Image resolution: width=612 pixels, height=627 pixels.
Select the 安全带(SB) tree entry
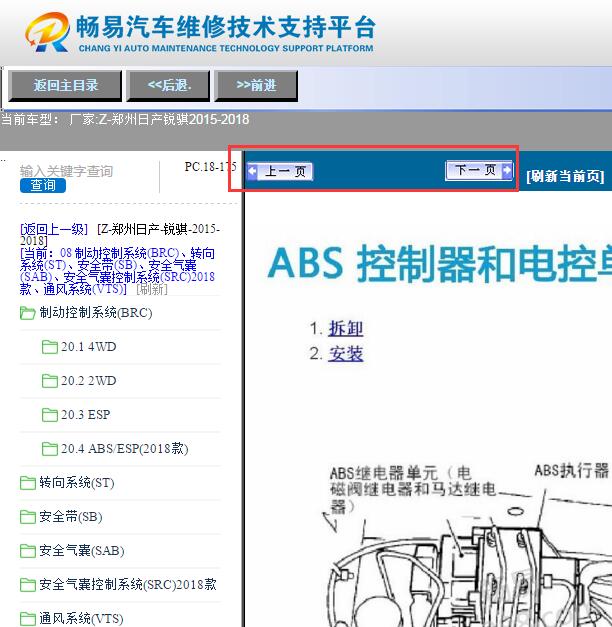71,517
